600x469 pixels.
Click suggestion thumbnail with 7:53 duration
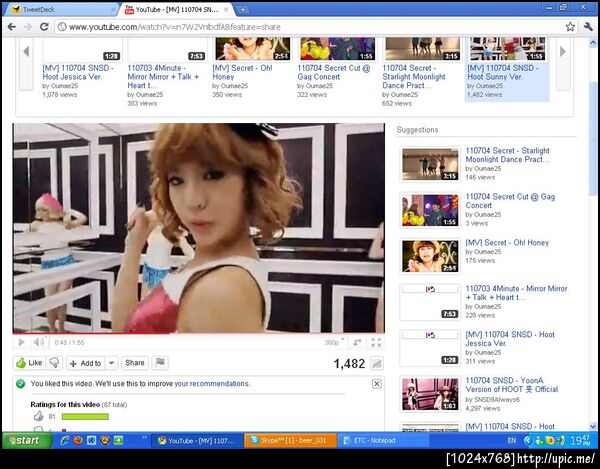[430, 302]
